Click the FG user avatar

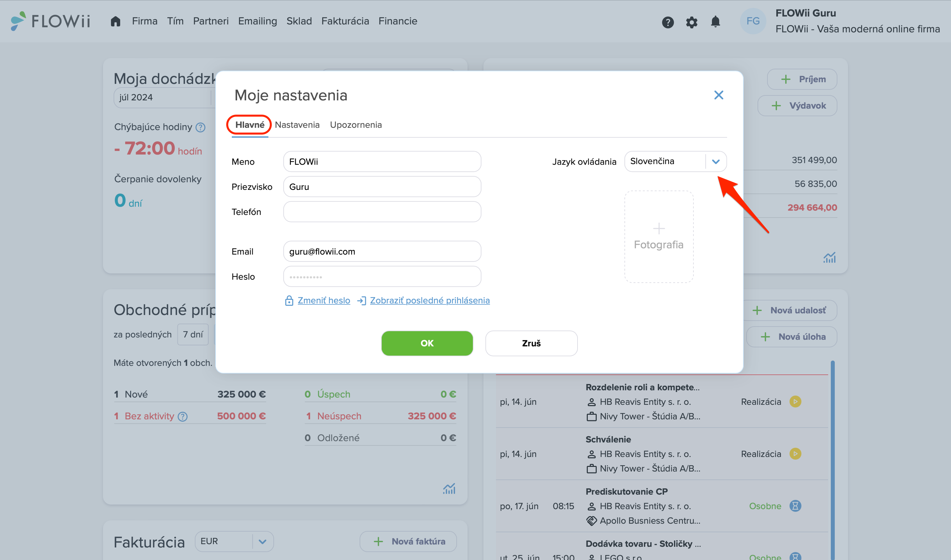click(753, 21)
